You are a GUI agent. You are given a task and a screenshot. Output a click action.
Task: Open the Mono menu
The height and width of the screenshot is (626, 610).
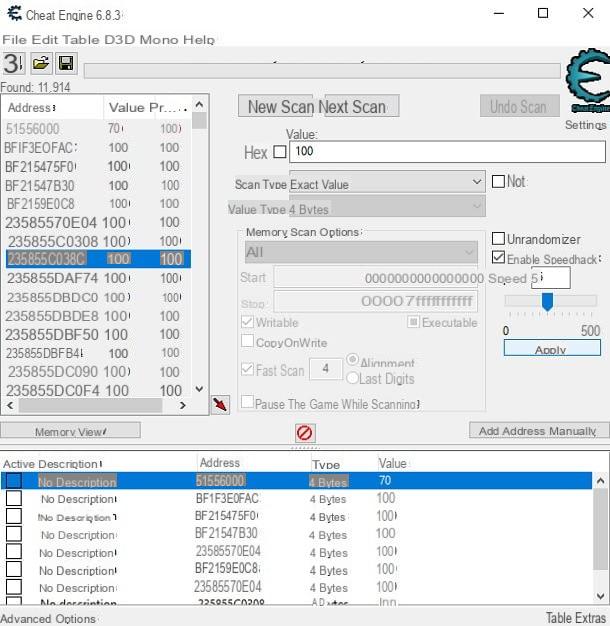159,40
